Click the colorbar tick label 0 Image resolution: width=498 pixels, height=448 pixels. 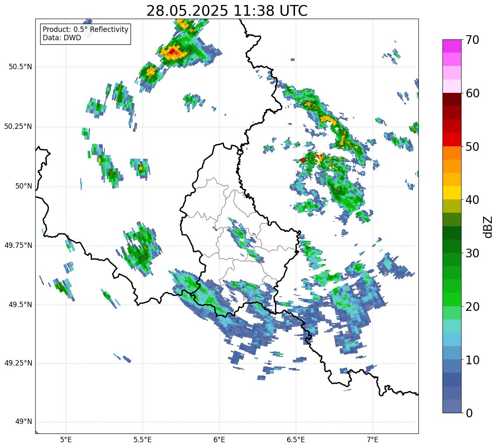click(469, 413)
